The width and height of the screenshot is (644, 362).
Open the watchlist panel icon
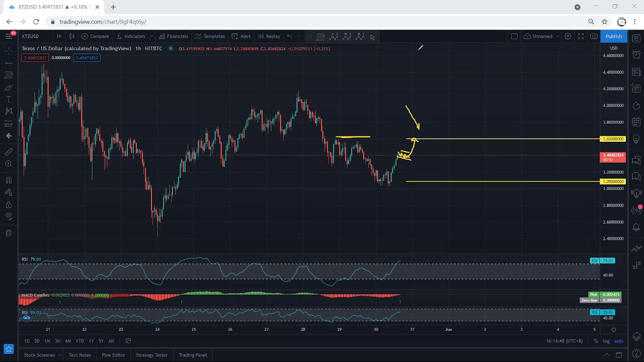click(x=636, y=38)
